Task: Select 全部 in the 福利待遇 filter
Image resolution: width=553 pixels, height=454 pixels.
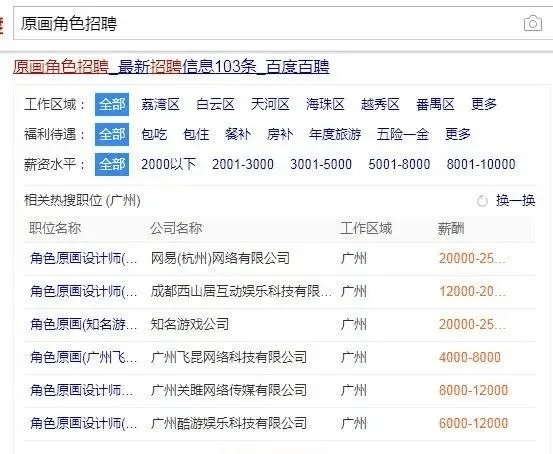Action: [x=112, y=134]
